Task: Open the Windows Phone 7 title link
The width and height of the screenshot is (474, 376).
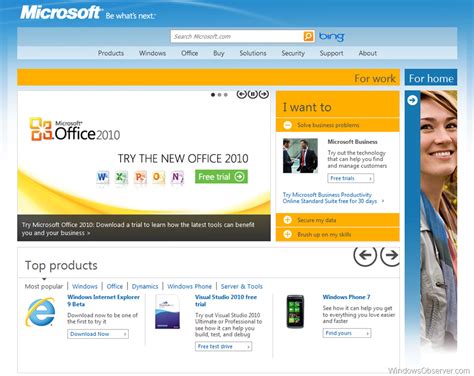Action: click(x=346, y=297)
